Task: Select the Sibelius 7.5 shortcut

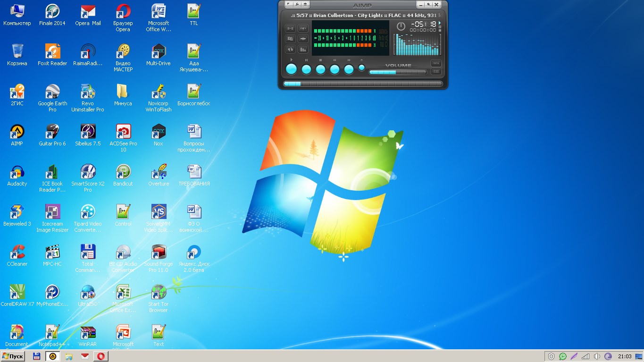Action: pyautogui.click(x=88, y=135)
